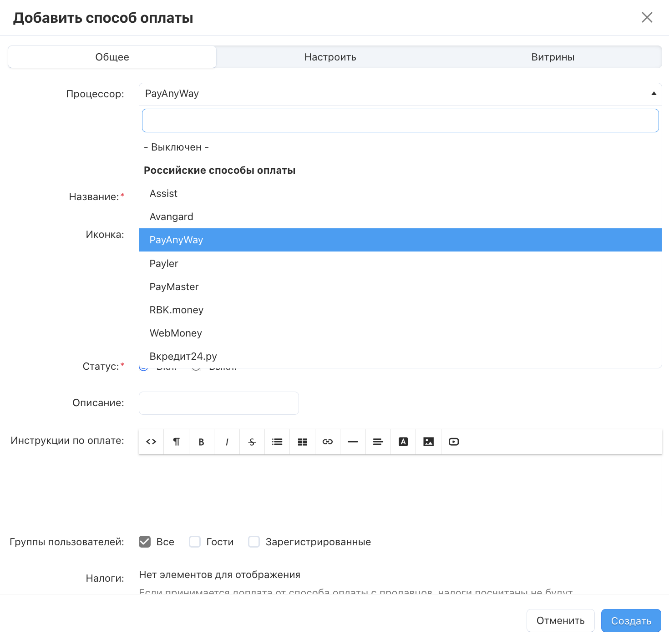Viewport: 669px width, 644px height.
Task: Check the 'Зарегистрированные' user group
Action: click(x=254, y=542)
